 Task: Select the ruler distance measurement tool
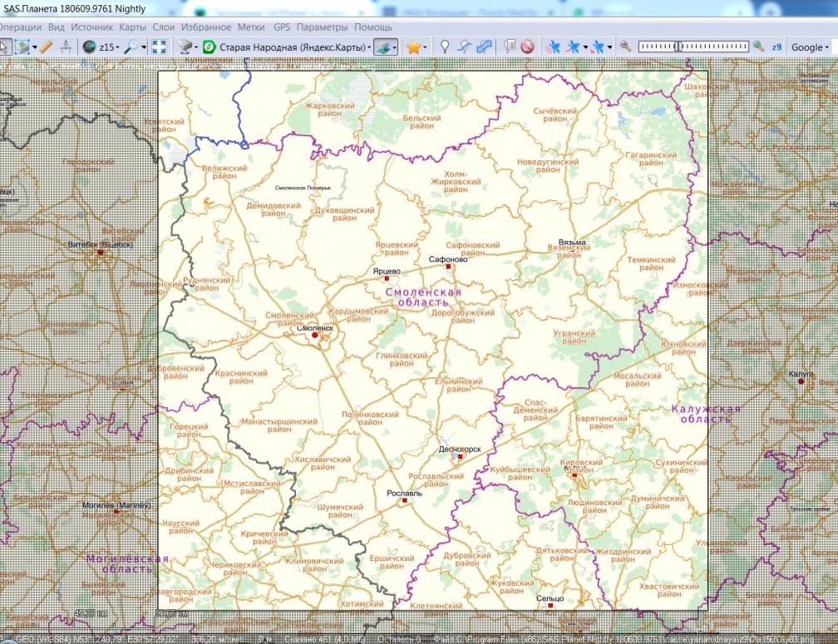coord(46,47)
